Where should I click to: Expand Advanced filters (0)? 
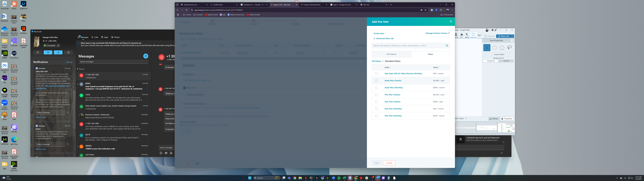(x=384, y=38)
